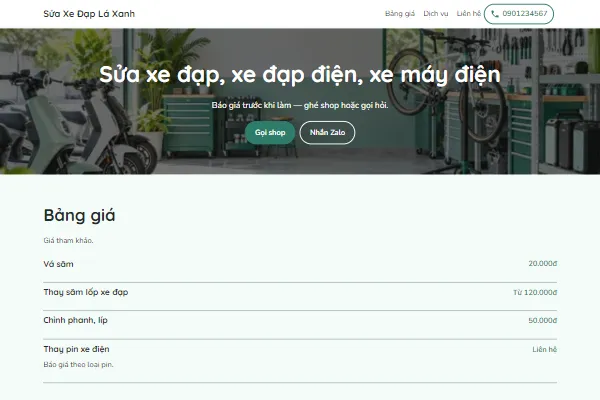This screenshot has height=400, width=600.
Task: Select Chỉnh phanh, líp row label
Action: [75, 320]
